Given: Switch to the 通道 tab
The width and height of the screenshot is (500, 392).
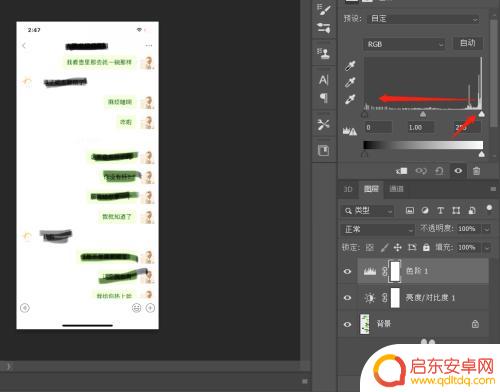Looking at the screenshot, I should click(396, 189).
